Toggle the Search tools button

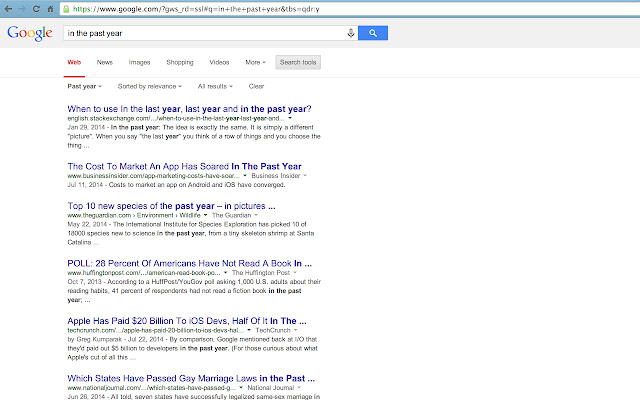pos(298,62)
